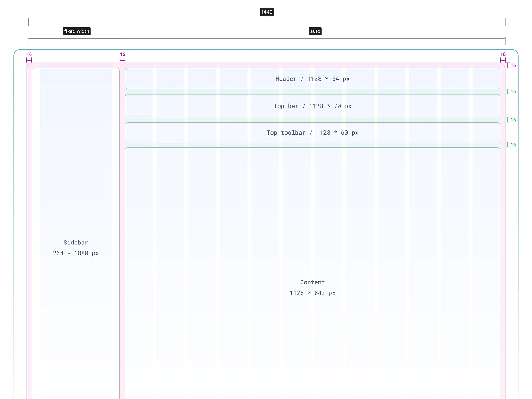Click the 1440 width label
The height and width of the screenshot is (399, 532).
267,12
